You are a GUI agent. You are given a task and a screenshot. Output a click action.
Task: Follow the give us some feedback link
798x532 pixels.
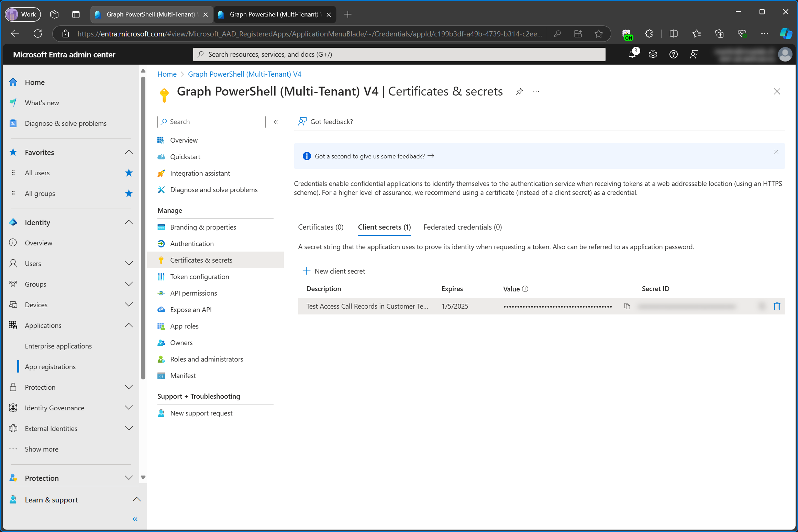[374, 156]
